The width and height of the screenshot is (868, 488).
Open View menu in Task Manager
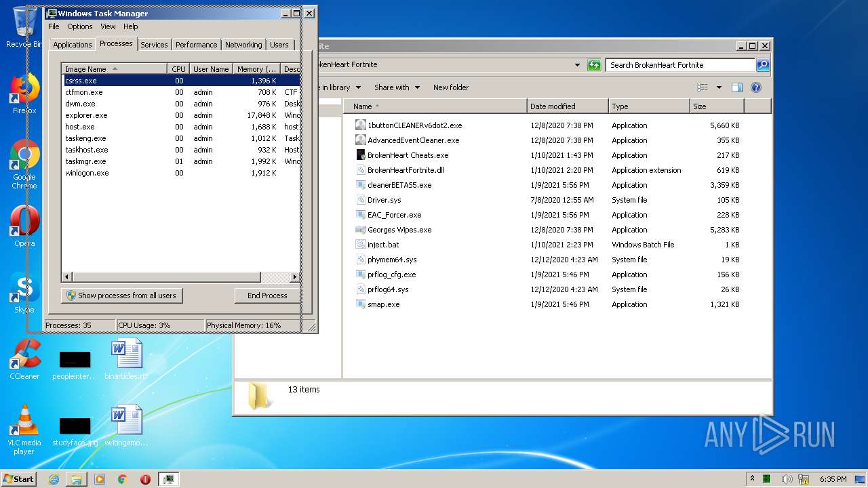point(108,26)
